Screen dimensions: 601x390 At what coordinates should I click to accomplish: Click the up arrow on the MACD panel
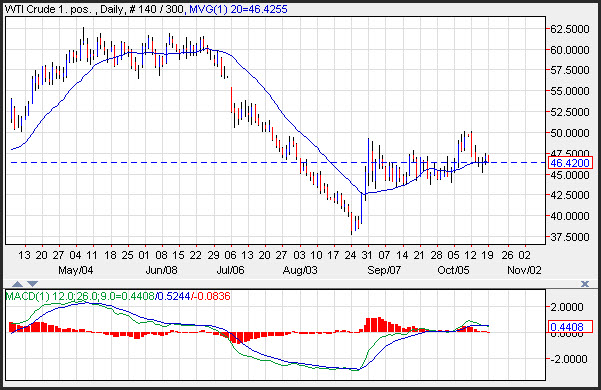[x=18, y=284]
